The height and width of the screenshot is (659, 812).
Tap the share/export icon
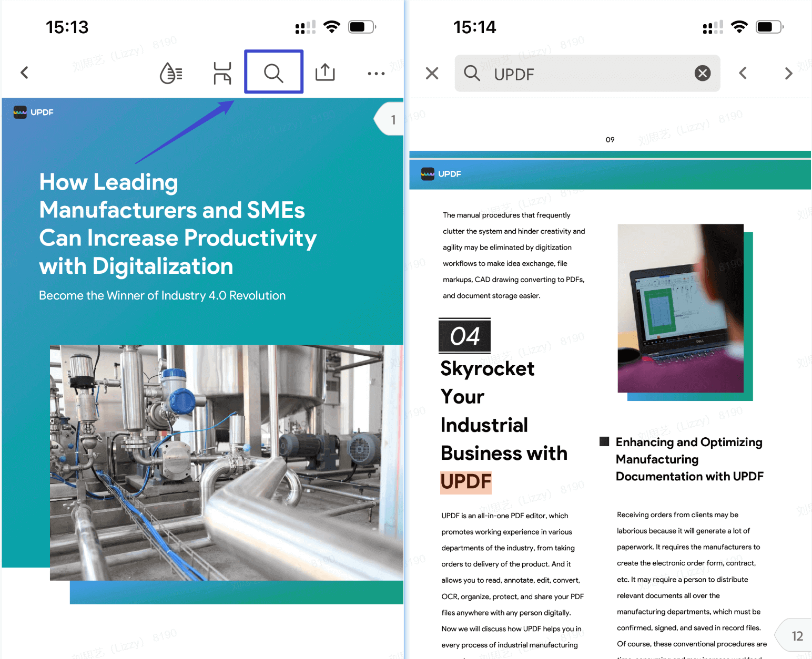[x=325, y=73]
